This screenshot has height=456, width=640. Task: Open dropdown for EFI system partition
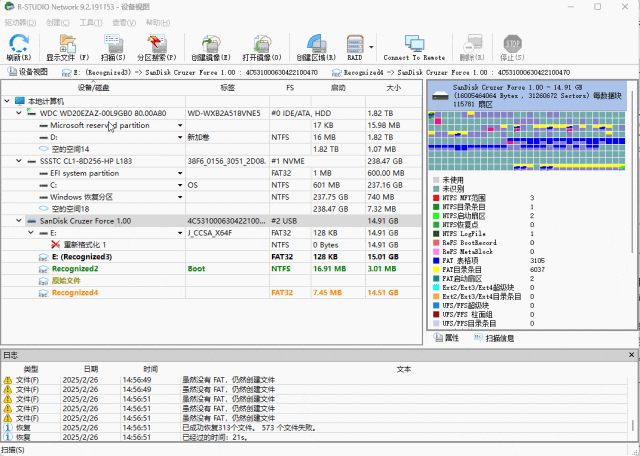(180, 173)
